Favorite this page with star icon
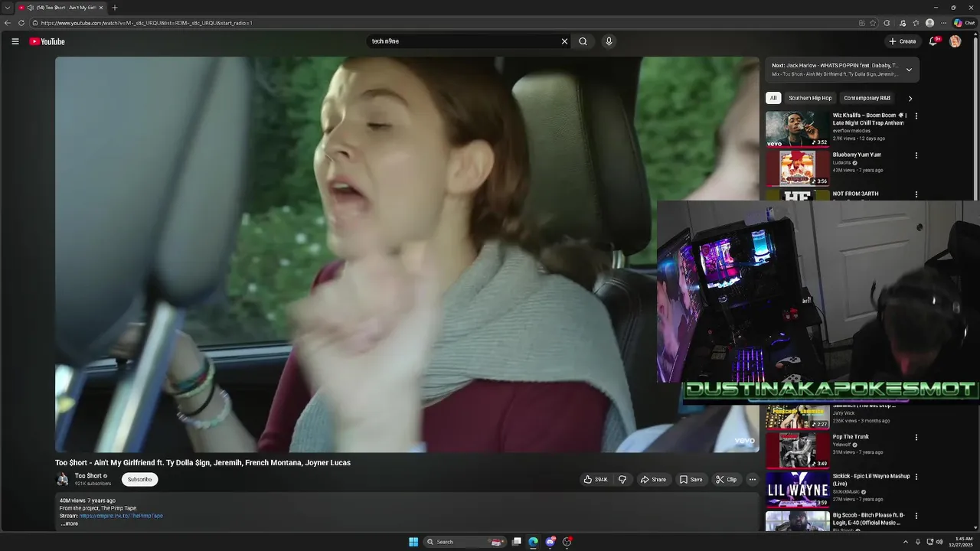Viewport: 980px width, 551px height. [873, 23]
